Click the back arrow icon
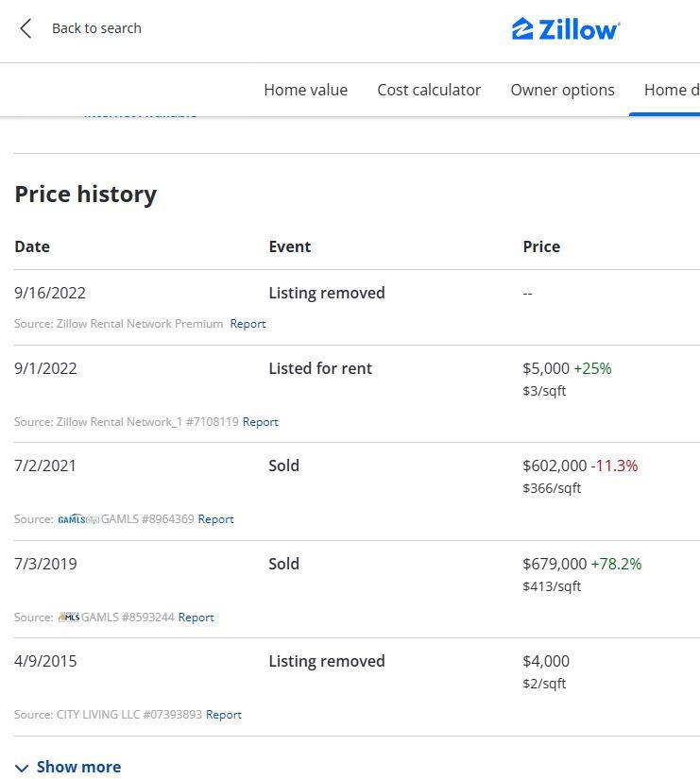 [x=26, y=28]
